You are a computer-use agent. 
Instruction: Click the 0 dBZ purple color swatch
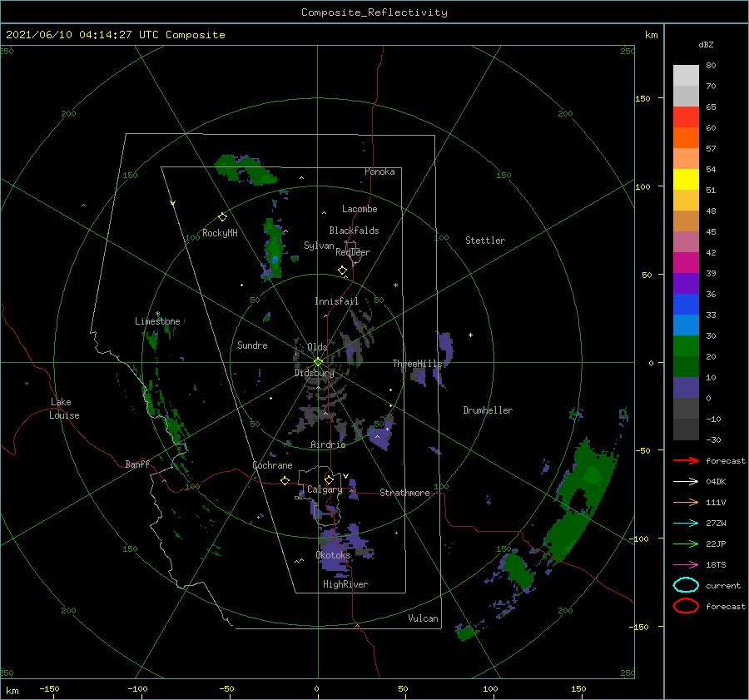coord(686,388)
